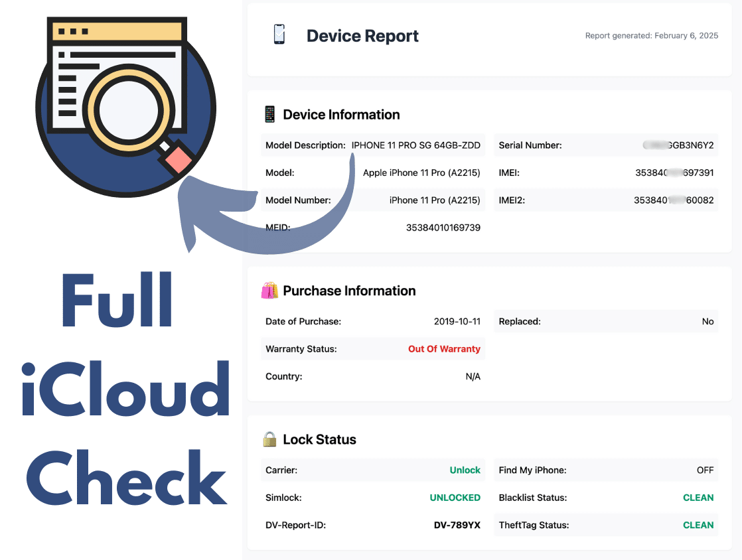Screen dimensions: 742x560
Task: Click the phone icon beside Device Report
Action: coord(279,35)
